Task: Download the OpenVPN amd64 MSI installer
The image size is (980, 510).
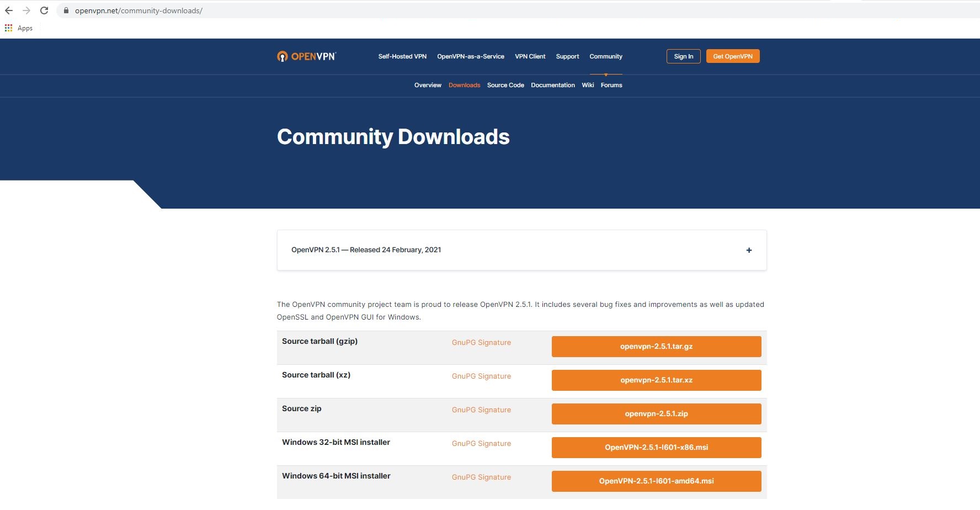Action: click(656, 481)
